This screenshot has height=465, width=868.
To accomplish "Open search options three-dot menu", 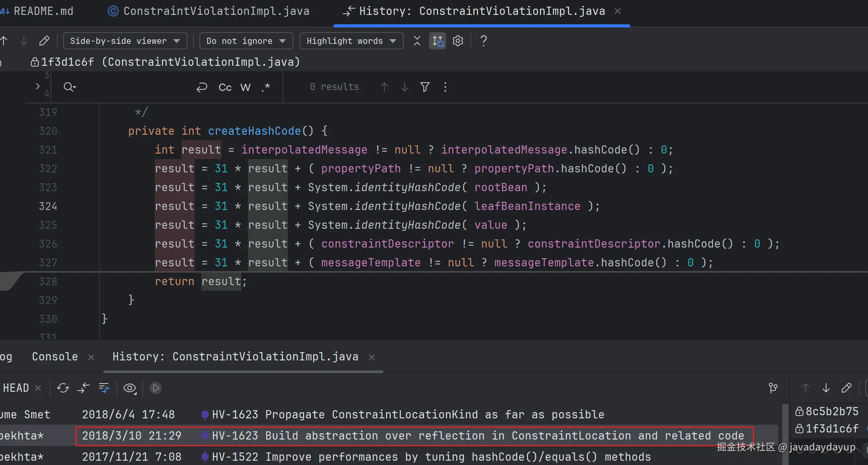I will (x=445, y=87).
